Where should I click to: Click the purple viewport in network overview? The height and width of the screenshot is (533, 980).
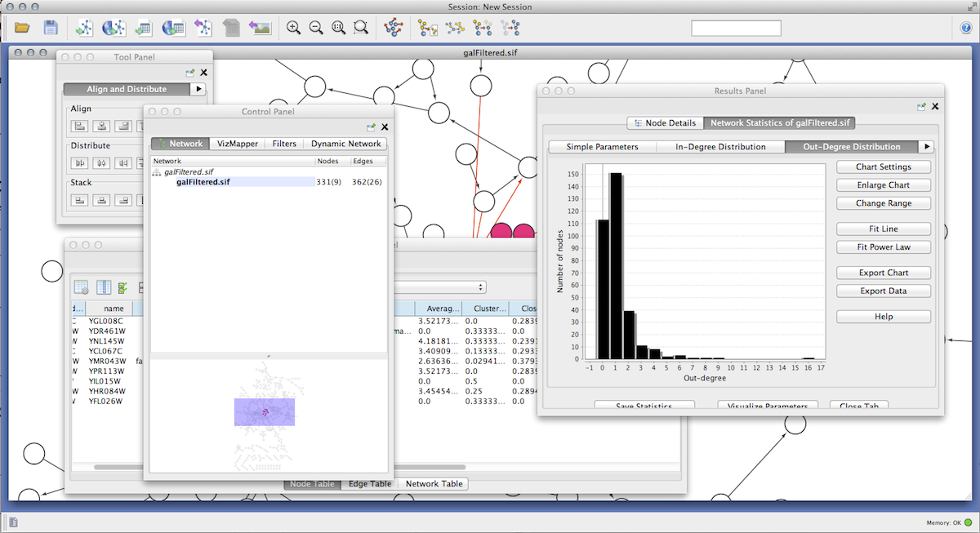pos(265,412)
